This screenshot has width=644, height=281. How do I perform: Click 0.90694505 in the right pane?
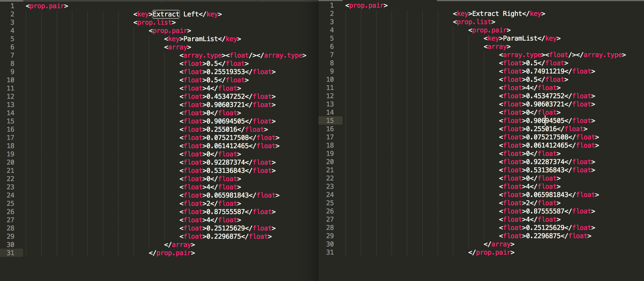(x=545, y=120)
